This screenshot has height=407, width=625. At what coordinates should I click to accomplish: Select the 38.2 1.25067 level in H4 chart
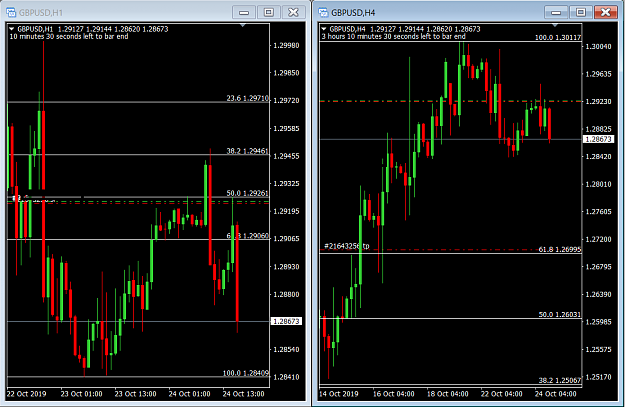(560, 380)
